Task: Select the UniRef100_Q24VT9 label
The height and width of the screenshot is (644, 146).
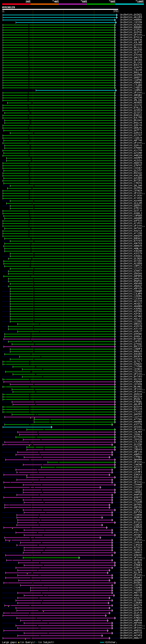Action: (131, 67)
